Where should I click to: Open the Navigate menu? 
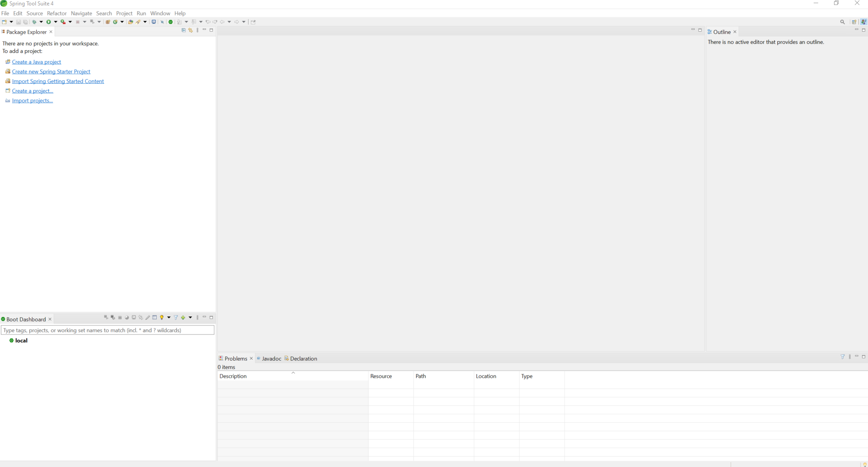coord(82,13)
